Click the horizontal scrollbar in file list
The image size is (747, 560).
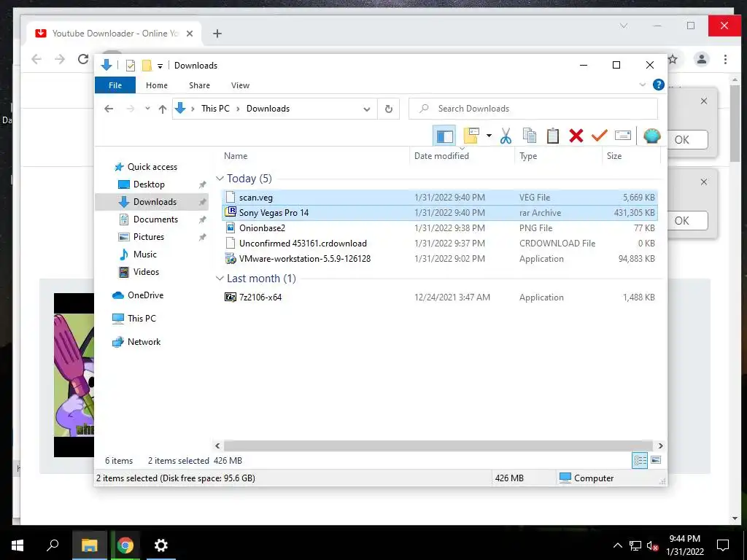pos(438,446)
